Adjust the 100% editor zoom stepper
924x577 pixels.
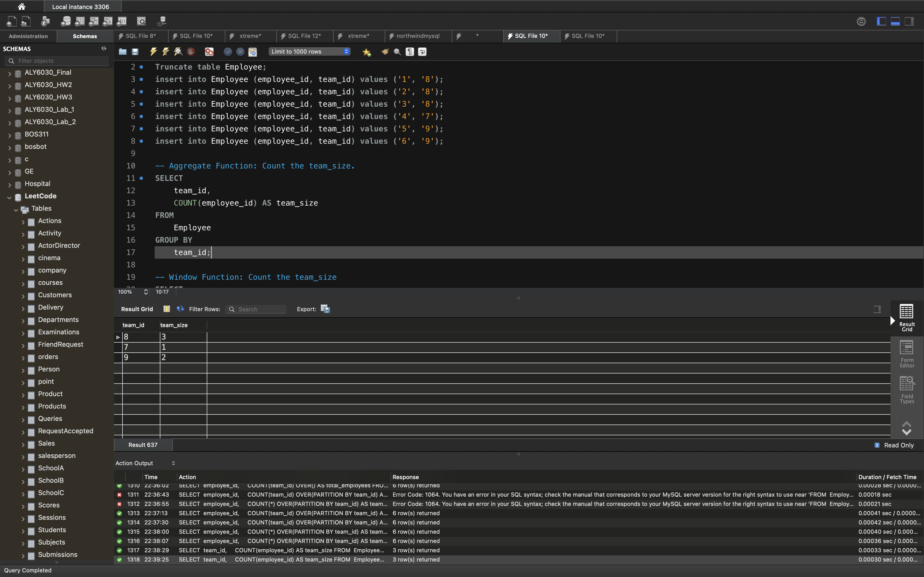tap(145, 292)
